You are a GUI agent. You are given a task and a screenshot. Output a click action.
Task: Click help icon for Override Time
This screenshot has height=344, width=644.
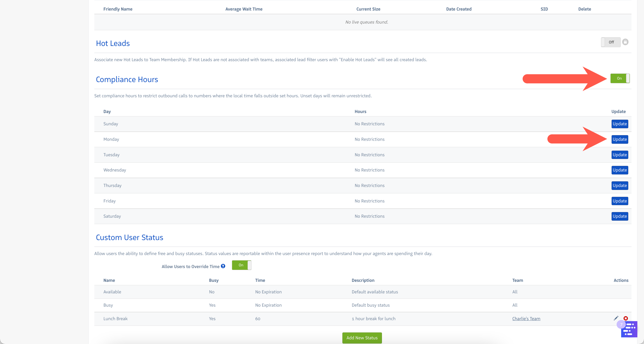click(x=223, y=266)
